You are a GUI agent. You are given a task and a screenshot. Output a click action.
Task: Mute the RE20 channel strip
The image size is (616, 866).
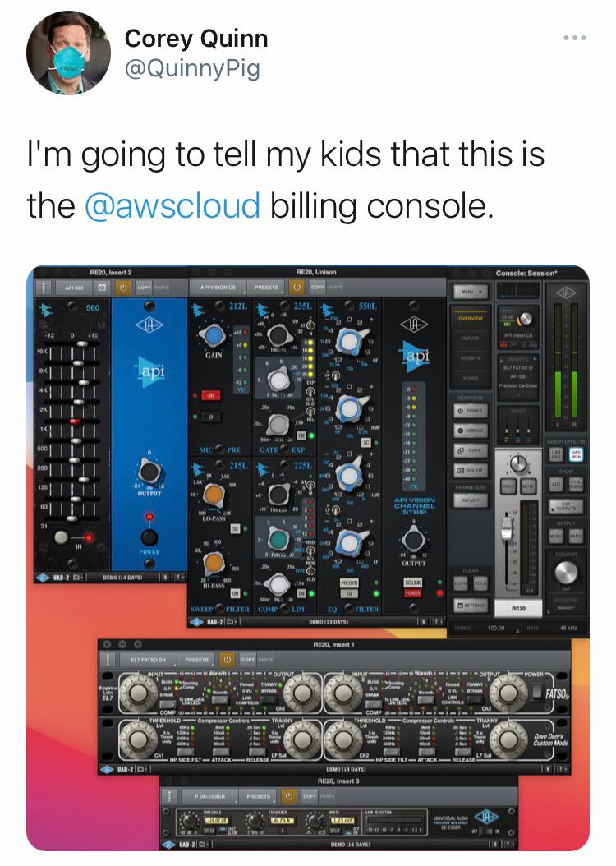coord(528,487)
